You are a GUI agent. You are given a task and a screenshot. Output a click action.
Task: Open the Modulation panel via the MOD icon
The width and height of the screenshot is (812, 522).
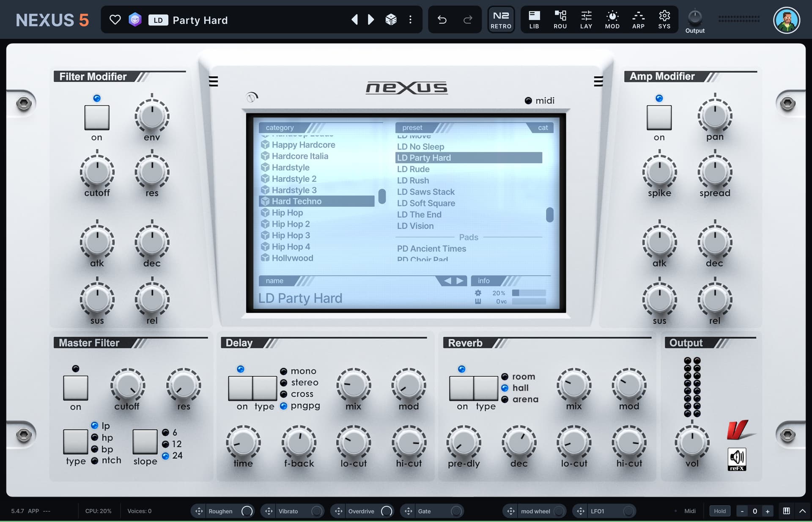(x=612, y=19)
